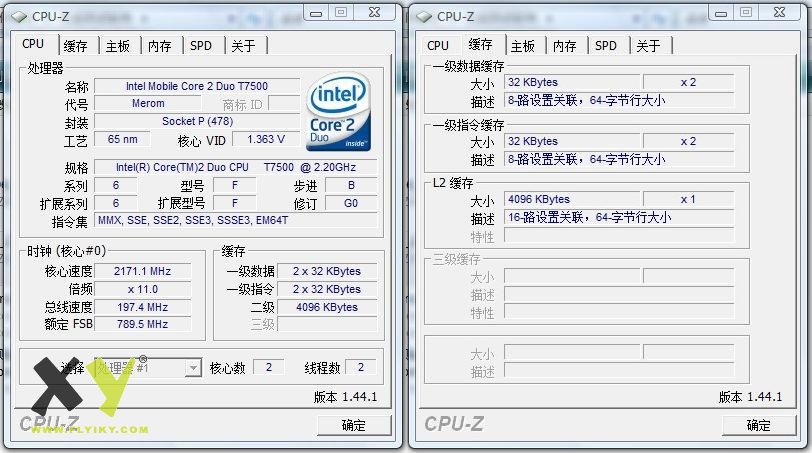Screen dimensions: 812x453
Task: Click L1 data cache size 32 KBytes
Action: [572, 82]
